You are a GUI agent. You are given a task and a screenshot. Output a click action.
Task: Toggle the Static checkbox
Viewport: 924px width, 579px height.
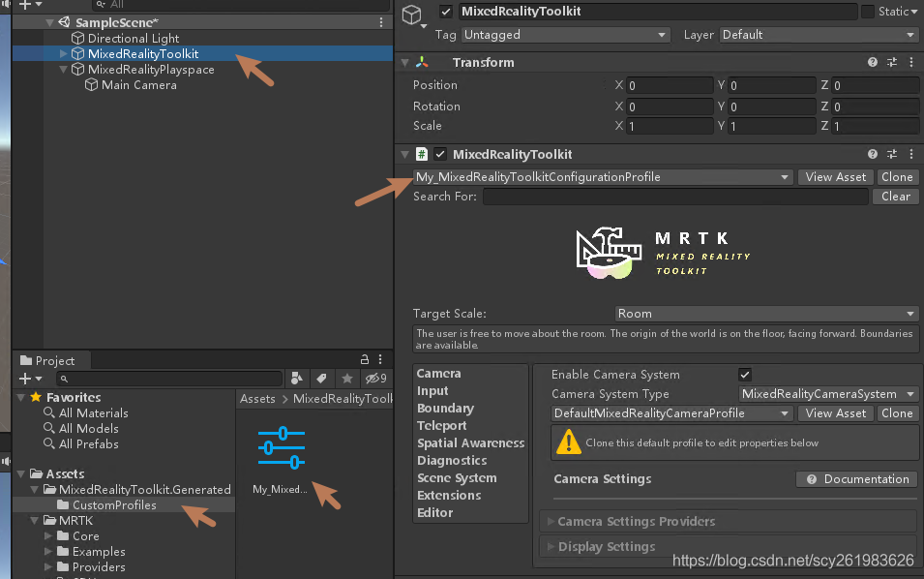click(868, 12)
